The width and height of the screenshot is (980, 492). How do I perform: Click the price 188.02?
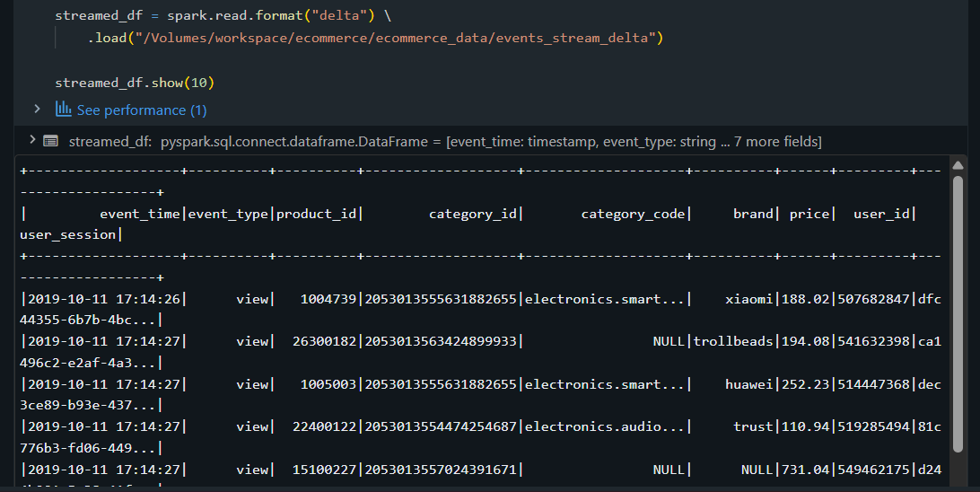806,300
